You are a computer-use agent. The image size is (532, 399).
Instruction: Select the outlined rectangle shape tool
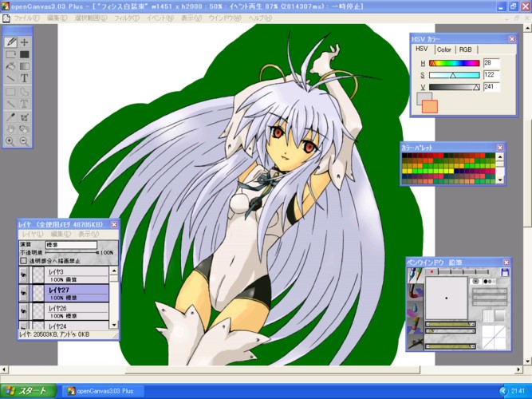11,54
